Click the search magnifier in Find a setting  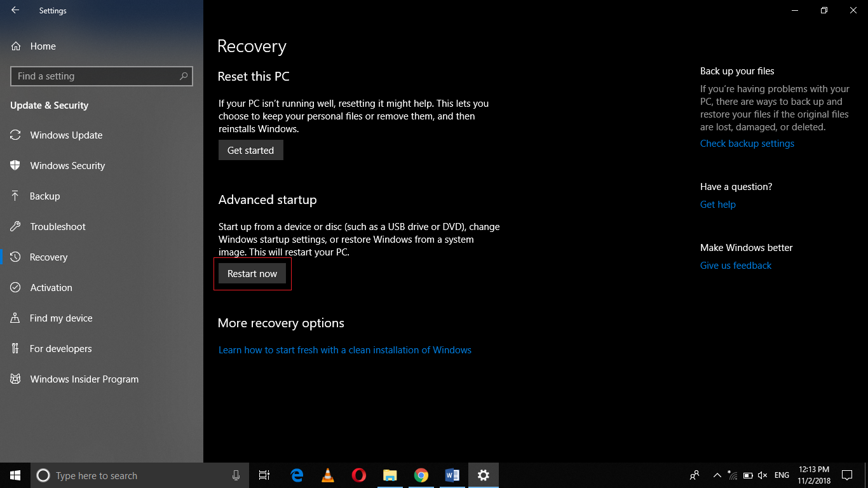click(x=184, y=76)
